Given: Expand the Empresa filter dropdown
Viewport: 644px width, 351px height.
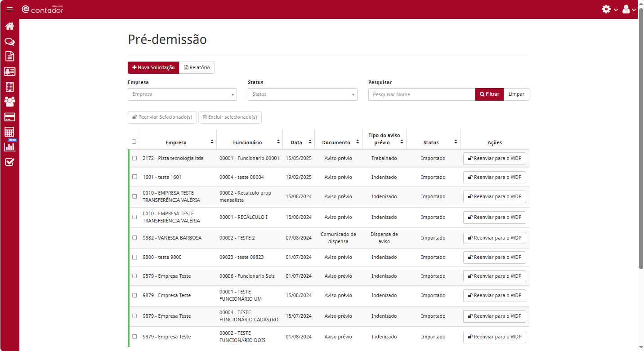Looking at the screenshot, I should click(182, 94).
